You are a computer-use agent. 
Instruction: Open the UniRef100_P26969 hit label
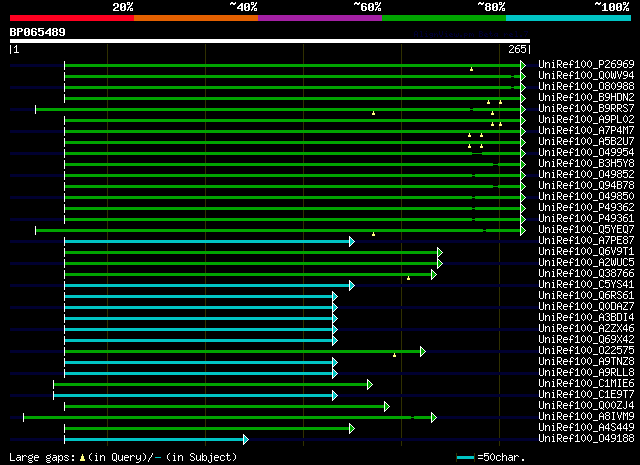tap(586, 64)
